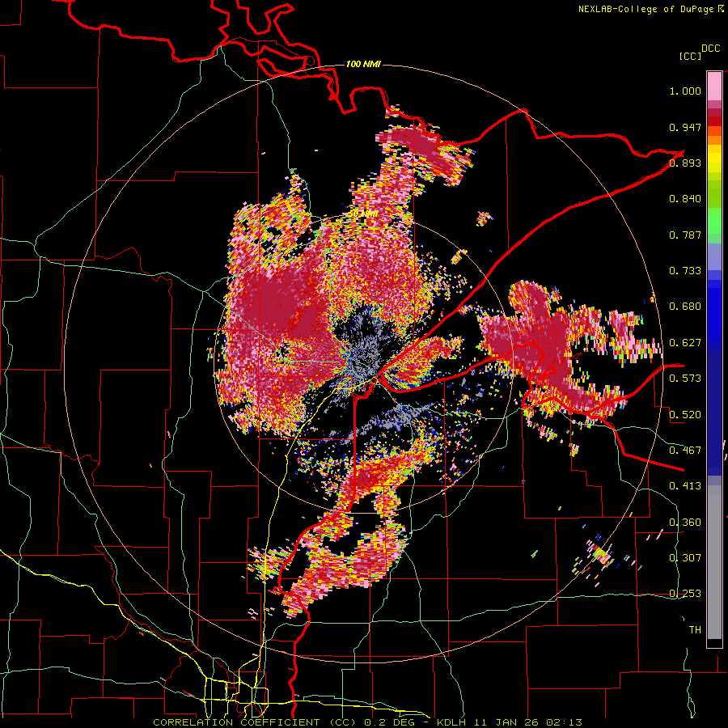The height and width of the screenshot is (728, 728).
Task: Click the "11 JAN 26" date in the caption
Action: (x=505, y=722)
